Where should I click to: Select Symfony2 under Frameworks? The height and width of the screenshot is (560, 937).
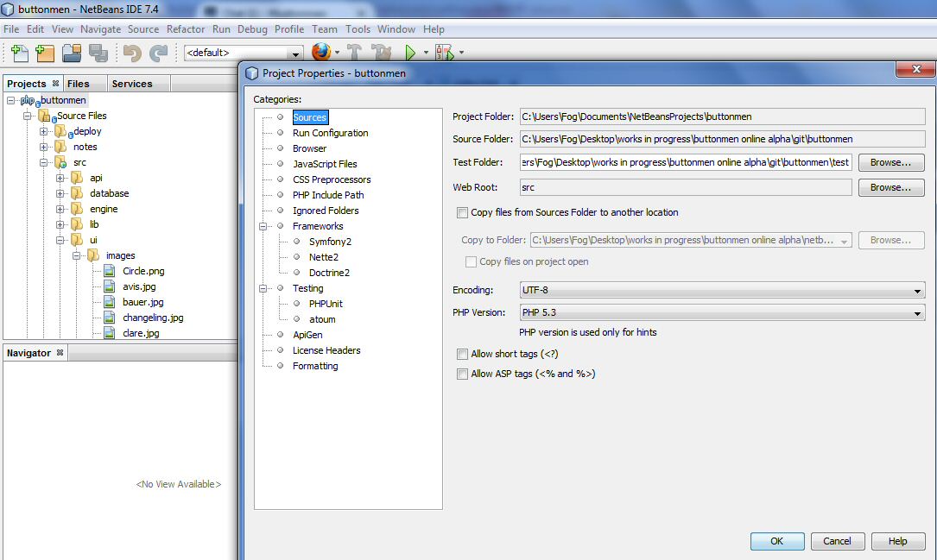[330, 242]
